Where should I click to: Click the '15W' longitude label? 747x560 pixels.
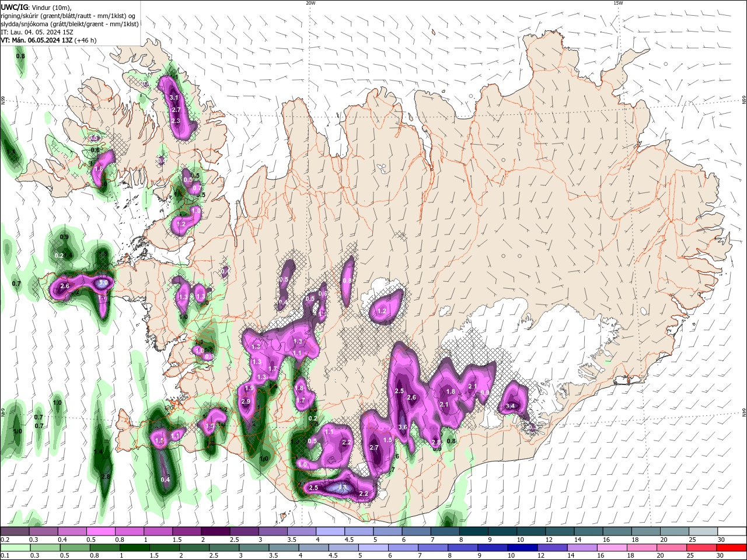point(618,3)
